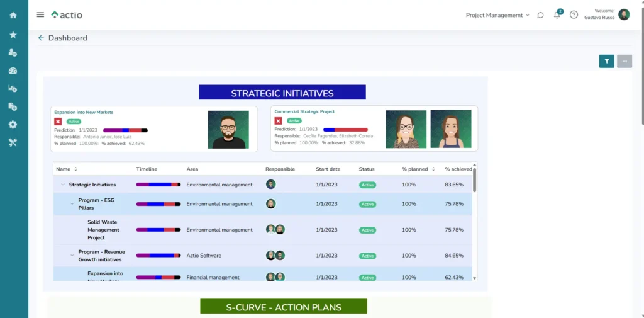Screen dimensions: 644x318
Task: Collapse the Strategic Initiatives tree row
Action: [x=62, y=185]
